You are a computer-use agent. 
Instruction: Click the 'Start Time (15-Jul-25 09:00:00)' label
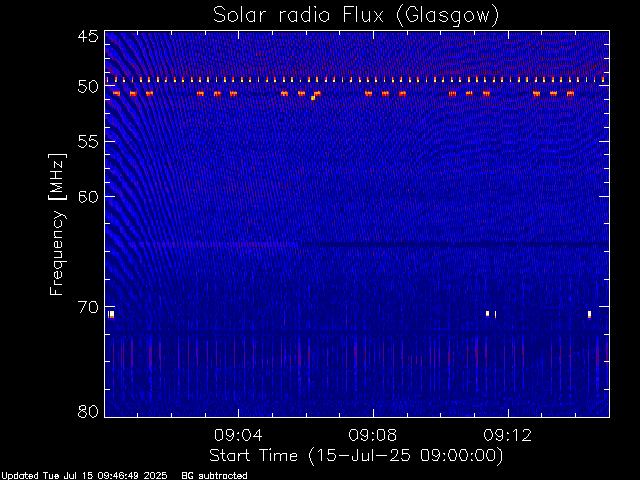[356, 456]
